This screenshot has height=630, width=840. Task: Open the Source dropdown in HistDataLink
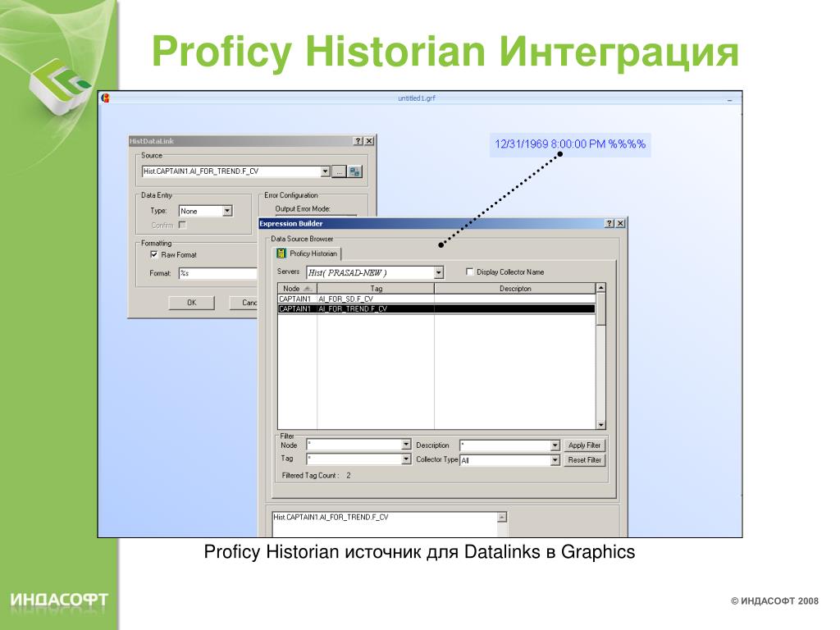click(x=325, y=171)
